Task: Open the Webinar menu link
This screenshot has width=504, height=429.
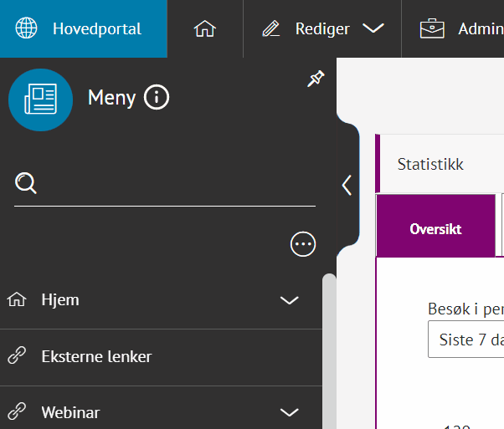Action: (x=70, y=412)
